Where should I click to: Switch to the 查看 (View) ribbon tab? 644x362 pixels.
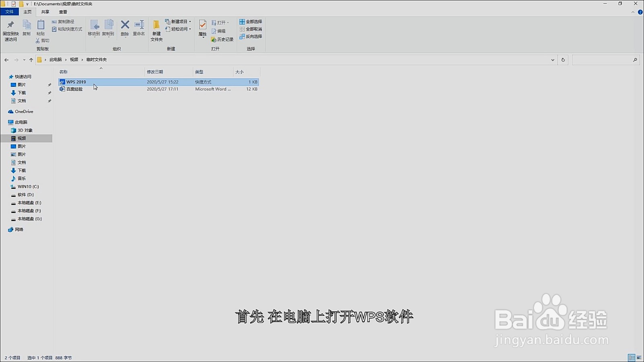[63, 12]
